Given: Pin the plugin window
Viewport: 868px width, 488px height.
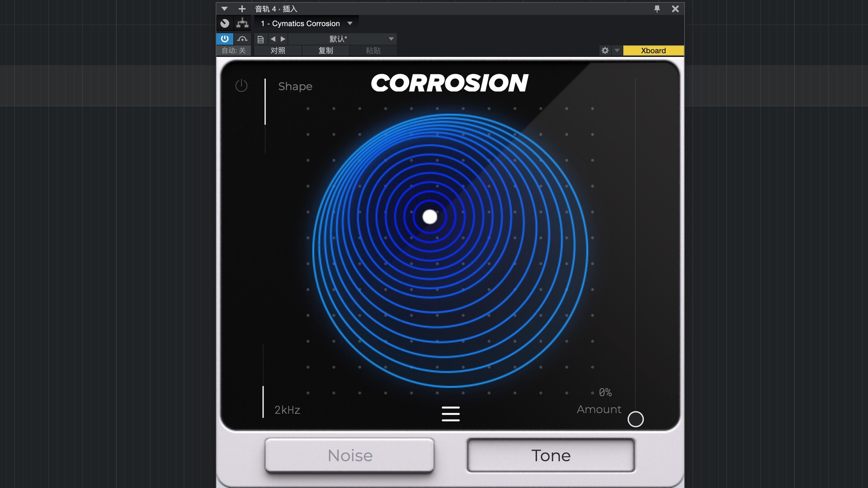Looking at the screenshot, I should click(x=657, y=9).
